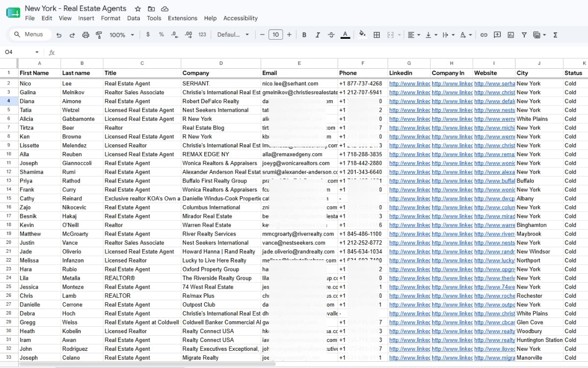The width and height of the screenshot is (588, 368).
Task: Select cell nico.lee@serhant.com
Action: 299,83
